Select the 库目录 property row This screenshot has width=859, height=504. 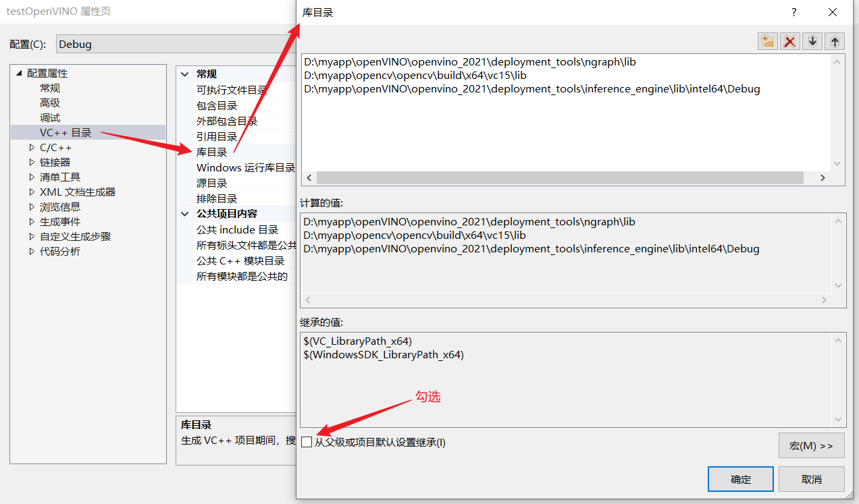point(236,152)
